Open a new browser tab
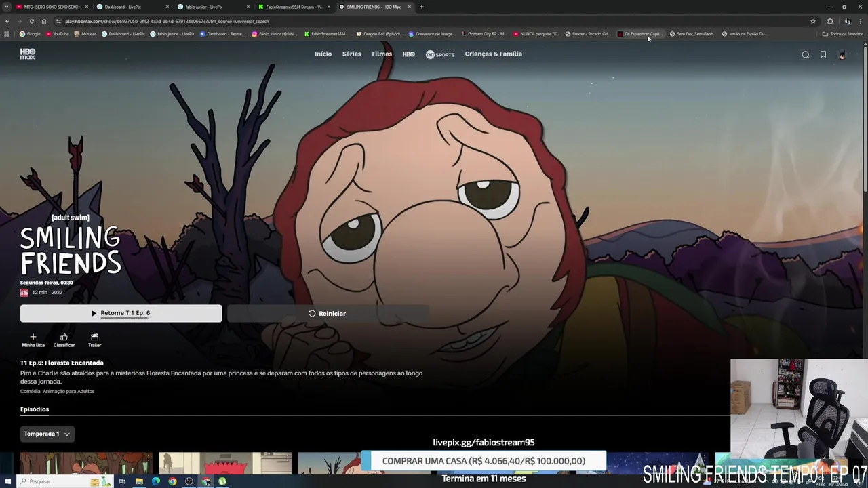Screen dimensions: 868x488 tap(421, 7)
